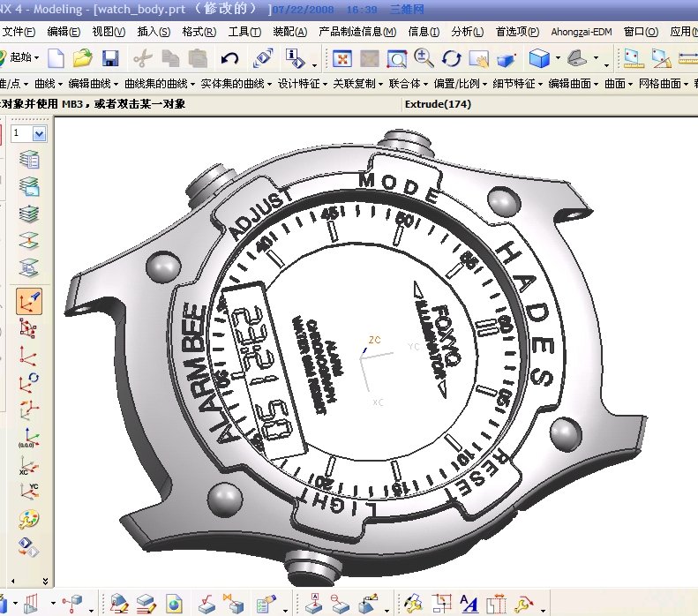Expand left toolbar with double chevron

pos(45,582)
